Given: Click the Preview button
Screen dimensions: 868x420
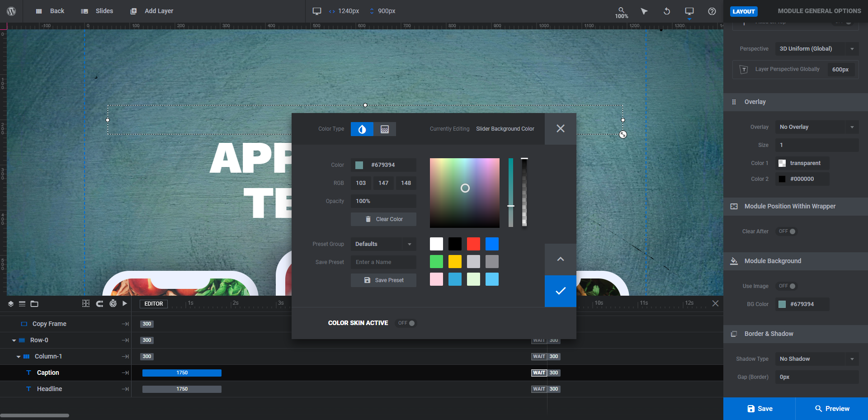Looking at the screenshot, I should (832, 409).
